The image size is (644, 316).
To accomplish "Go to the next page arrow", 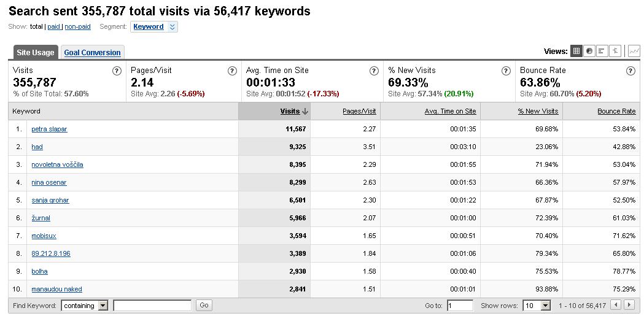I will (629, 305).
